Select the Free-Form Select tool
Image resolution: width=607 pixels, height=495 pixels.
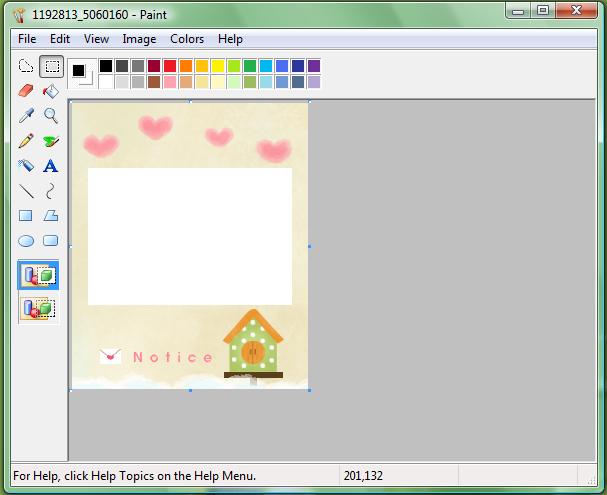coord(26,66)
